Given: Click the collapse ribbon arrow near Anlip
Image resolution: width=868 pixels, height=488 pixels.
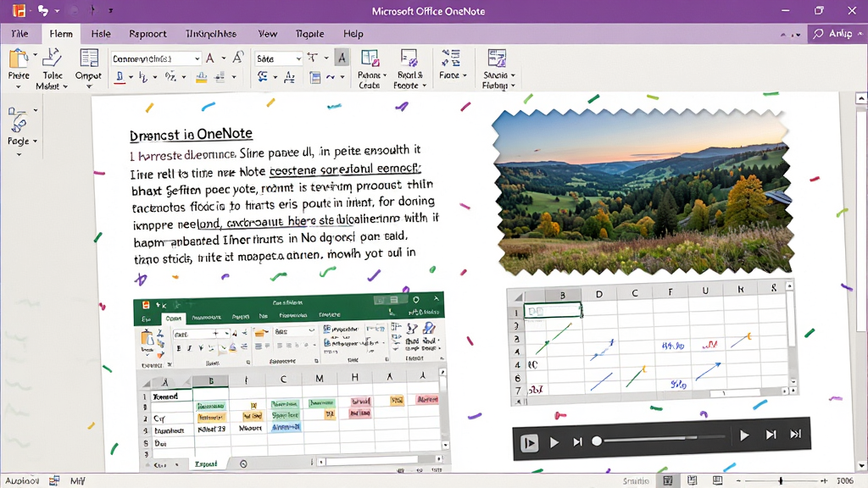Looking at the screenshot, I should tap(782, 35).
